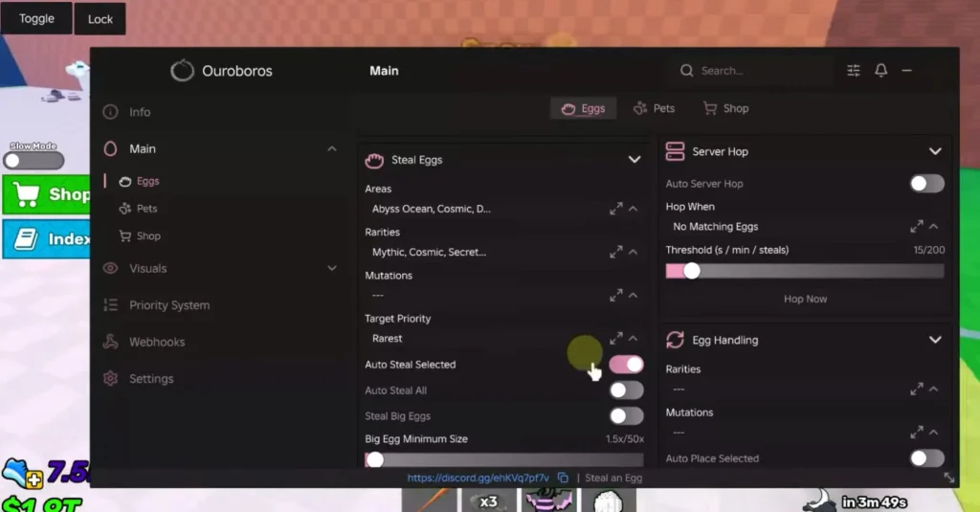Open notifications bell icon
Screen dimensions: 980x512
coord(880,70)
